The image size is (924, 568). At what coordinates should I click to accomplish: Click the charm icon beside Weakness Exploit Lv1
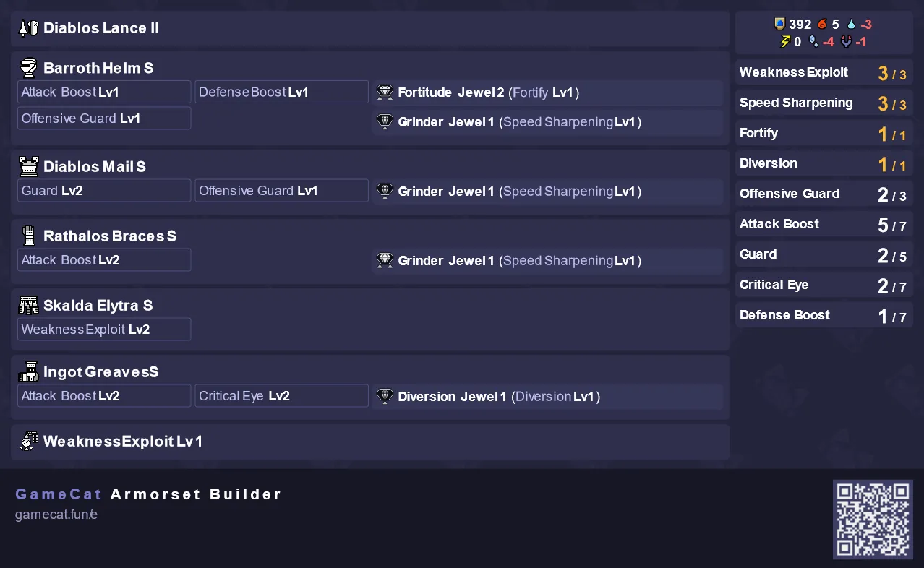[28, 442]
